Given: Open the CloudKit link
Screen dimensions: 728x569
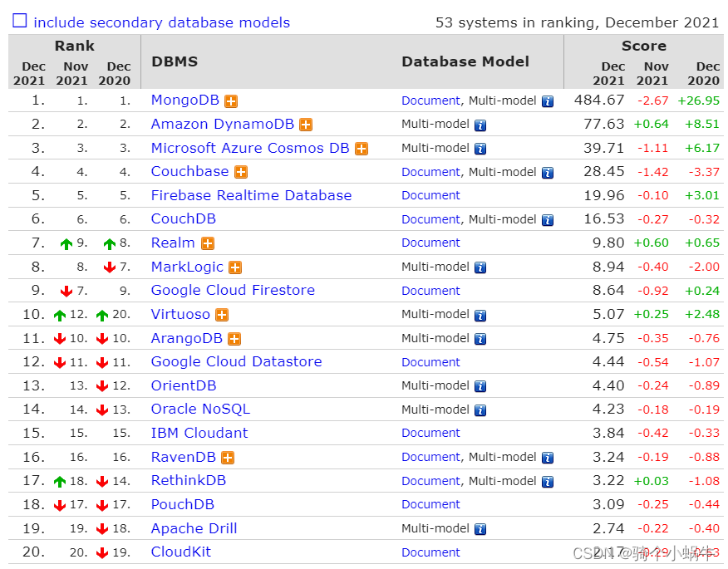Looking at the screenshot, I should point(180,552).
